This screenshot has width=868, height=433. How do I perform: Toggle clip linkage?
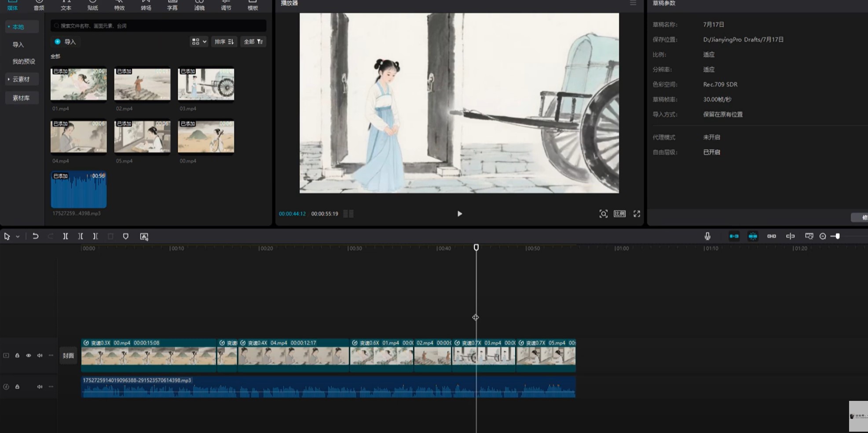point(772,236)
